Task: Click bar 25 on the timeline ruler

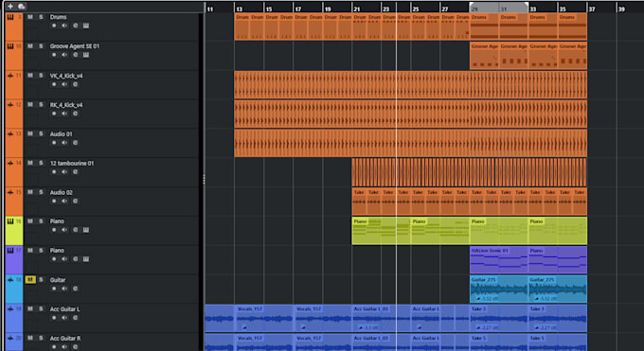Action: (x=416, y=9)
